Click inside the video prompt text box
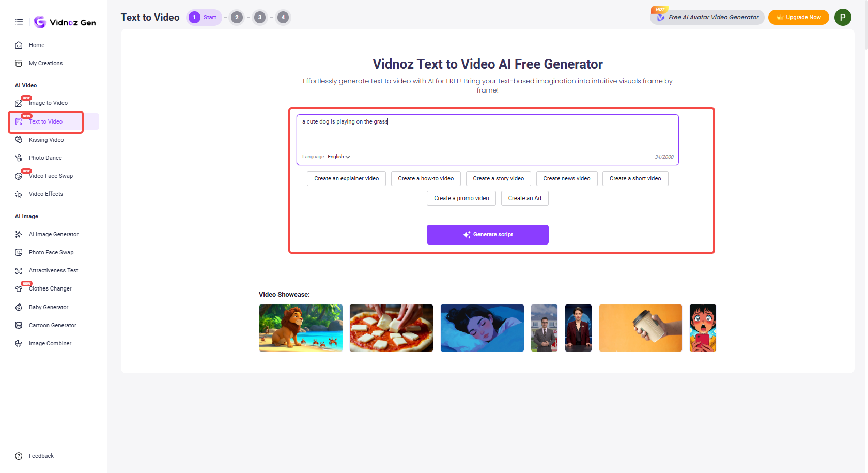 487,134
